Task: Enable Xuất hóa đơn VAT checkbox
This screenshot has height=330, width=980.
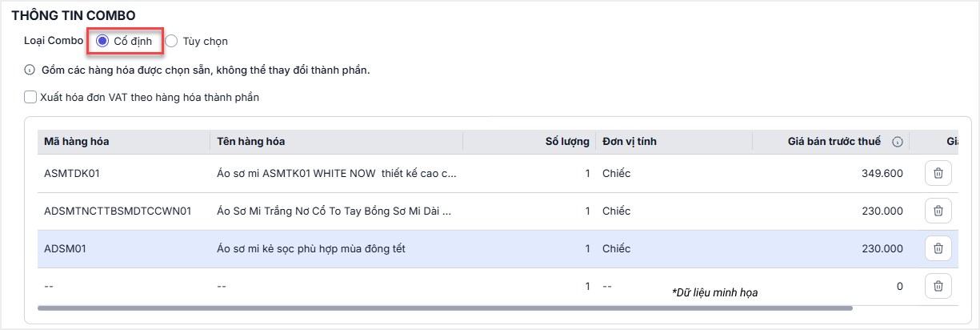Action: click(x=30, y=98)
